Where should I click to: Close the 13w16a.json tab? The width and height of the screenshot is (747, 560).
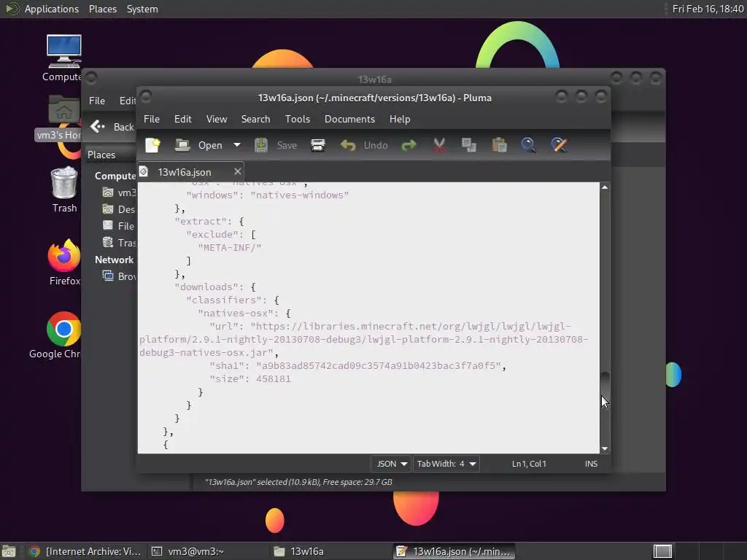tap(237, 171)
